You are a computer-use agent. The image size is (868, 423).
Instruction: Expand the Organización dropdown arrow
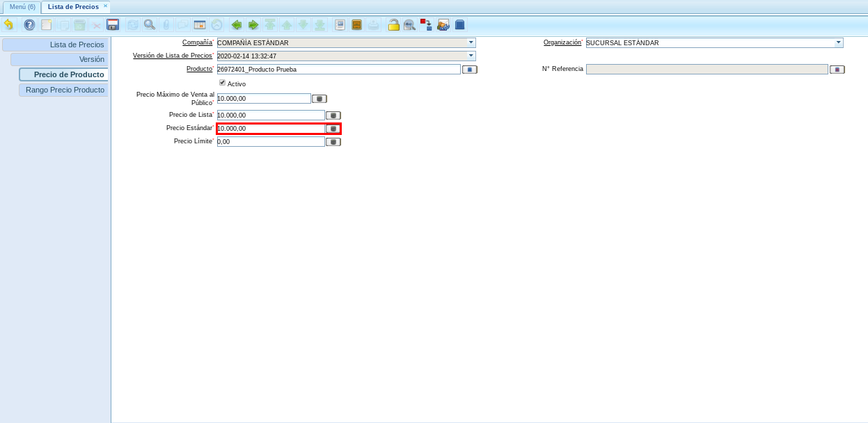[839, 42]
